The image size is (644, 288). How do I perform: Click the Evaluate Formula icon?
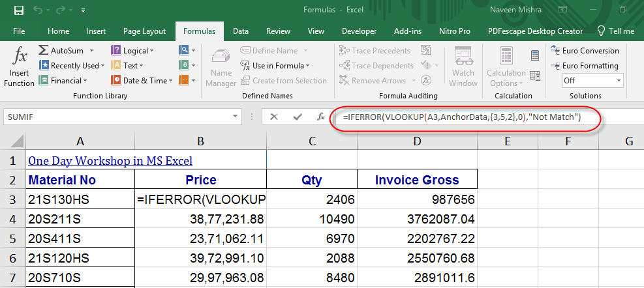[x=427, y=80]
